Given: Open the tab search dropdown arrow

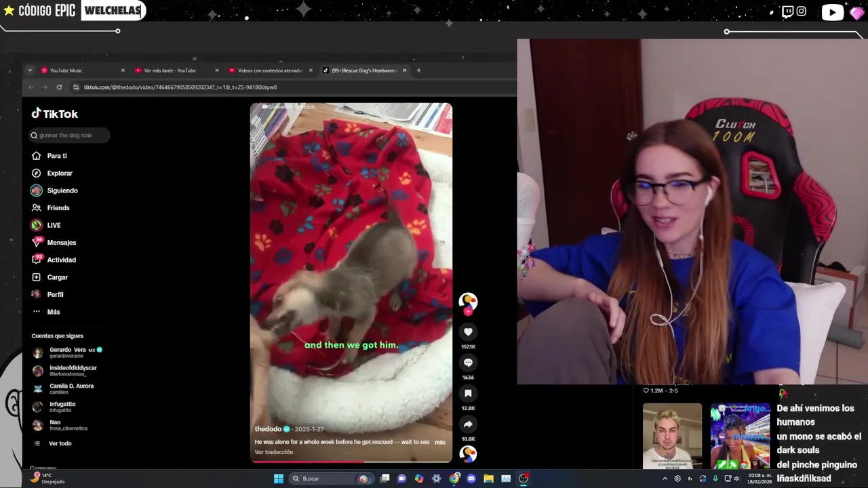Looking at the screenshot, I should pos(30,70).
